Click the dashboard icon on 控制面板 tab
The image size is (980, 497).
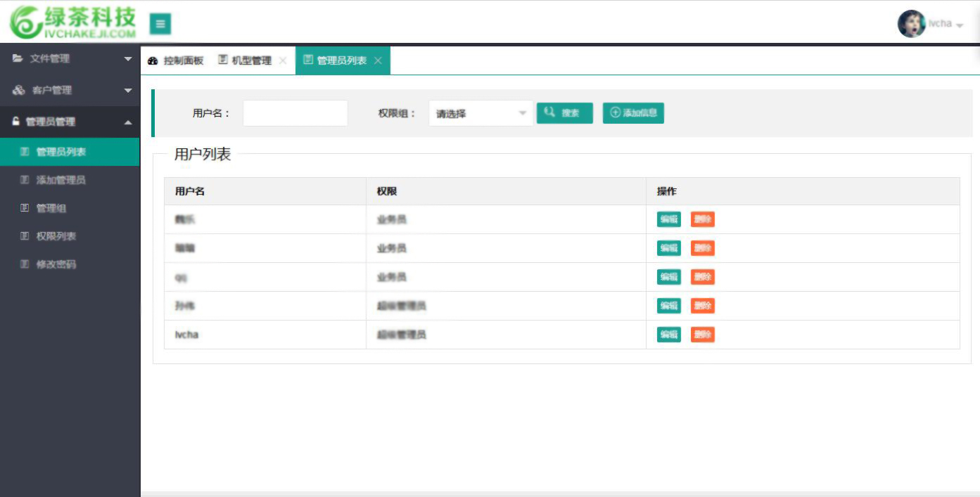[153, 61]
